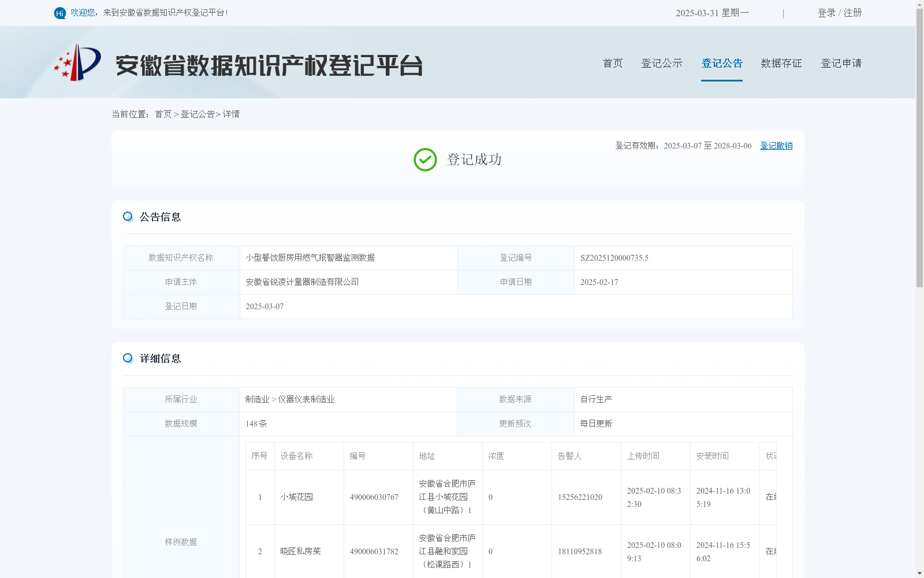Click install time 2024-11-16 15:56:02
This screenshot has height=578, width=924.
coord(723,551)
